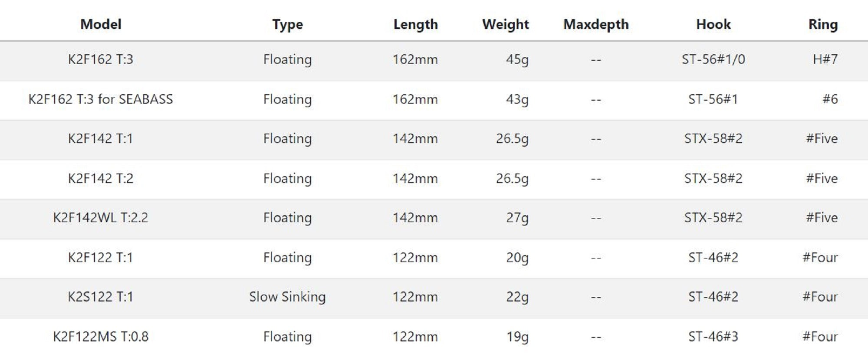Screen dimensions: 868x357
Task: Click the ST-46#3 hook cell
Action: (713, 337)
